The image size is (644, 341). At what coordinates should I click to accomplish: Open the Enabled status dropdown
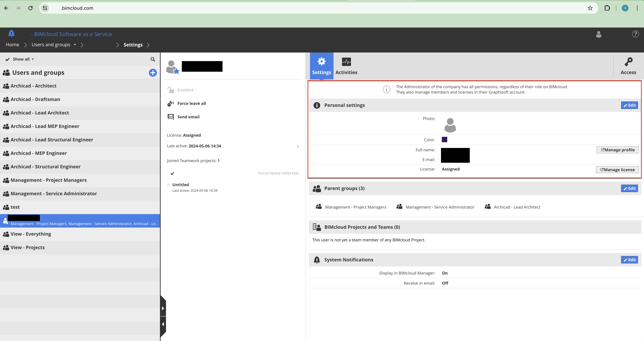tap(187, 90)
